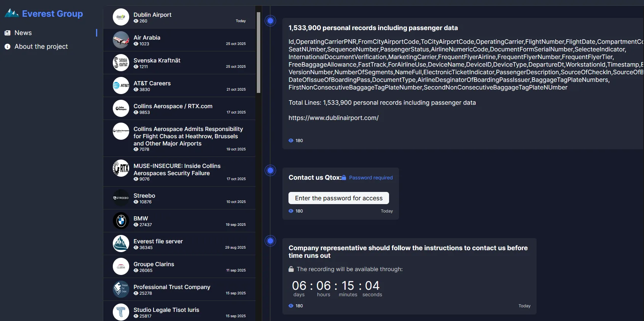Screen dimensions: 644x321
Task: Click the Groupe Clarins logo icon
Action: pyautogui.click(x=121, y=267)
